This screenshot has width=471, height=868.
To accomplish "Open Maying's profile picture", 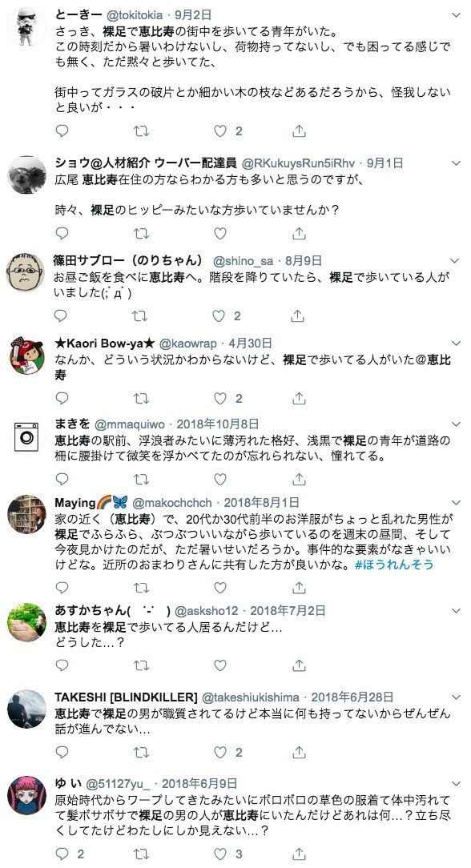I will (26, 514).
